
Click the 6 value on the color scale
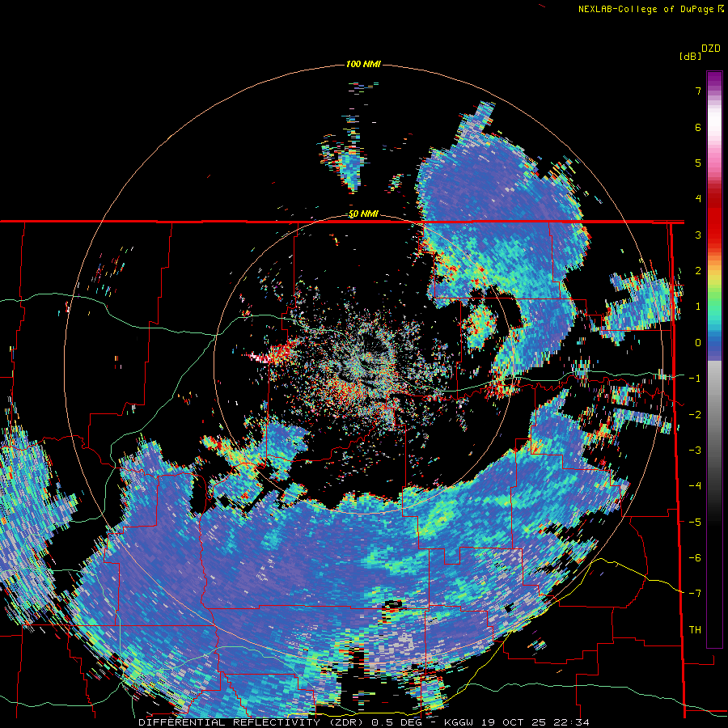698,127
